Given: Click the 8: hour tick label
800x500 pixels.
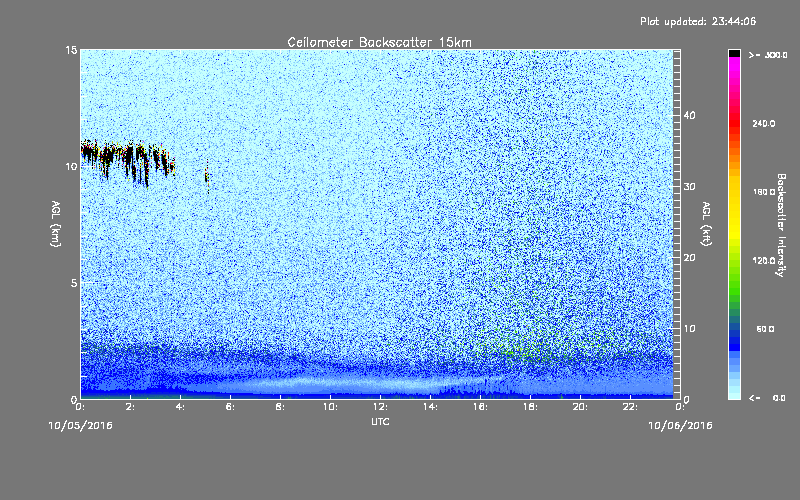Looking at the screenshot, I should pos(280,407).
